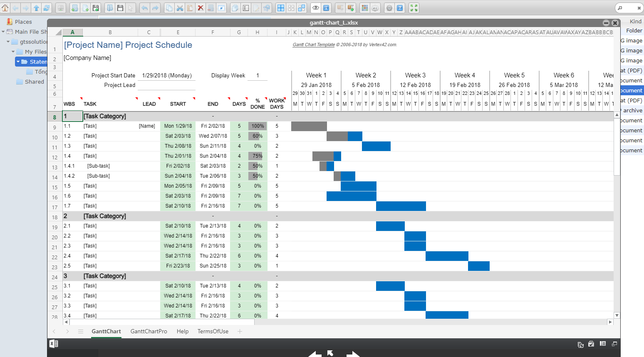Collapse the Main File Share tree node
This screenshot has height=357, width=644.
pos(3,32)
